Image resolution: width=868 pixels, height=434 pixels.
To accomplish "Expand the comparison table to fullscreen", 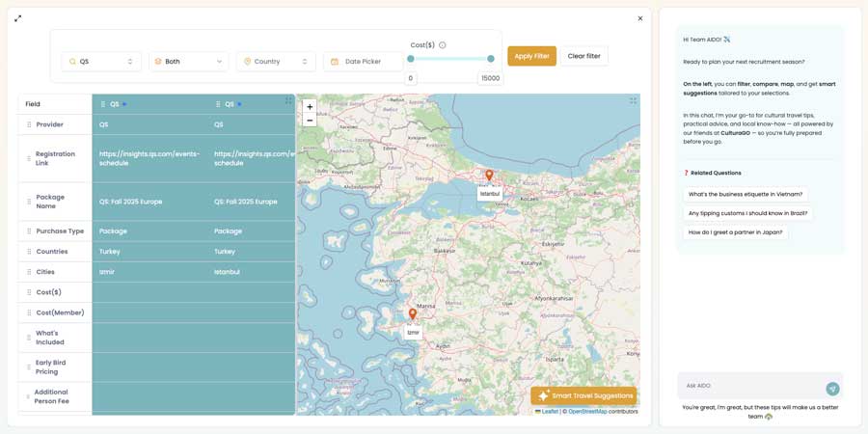I will (x=288, y=100).
